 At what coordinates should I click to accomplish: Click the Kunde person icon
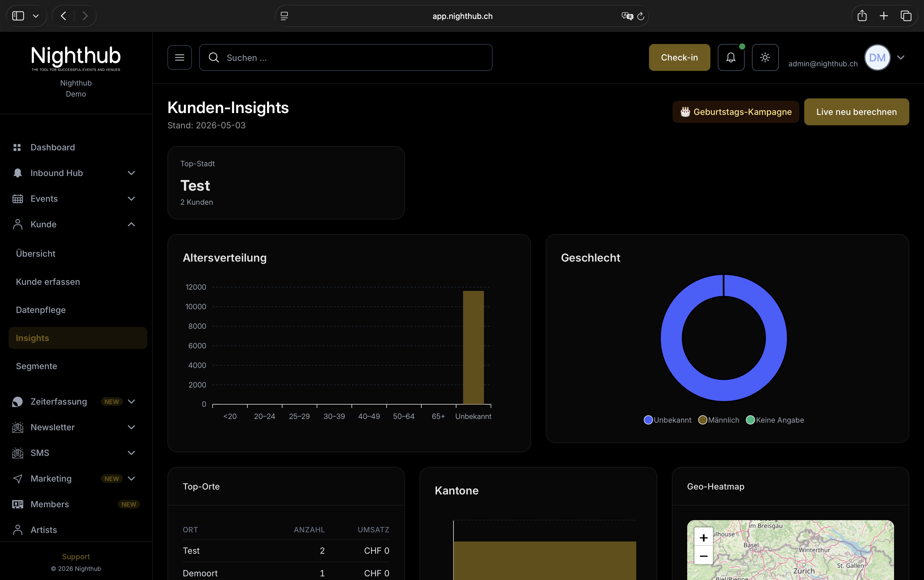(x=18, y=224)
